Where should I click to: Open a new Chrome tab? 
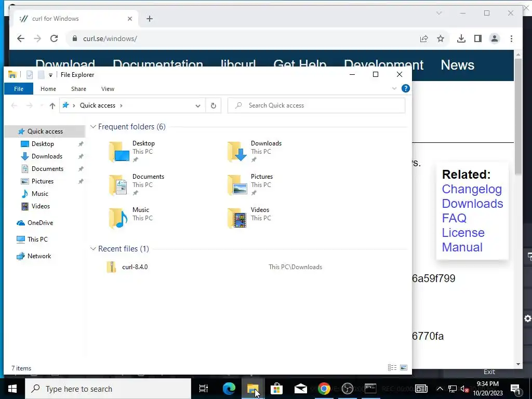pyautogui.click(x=150, y=19)
